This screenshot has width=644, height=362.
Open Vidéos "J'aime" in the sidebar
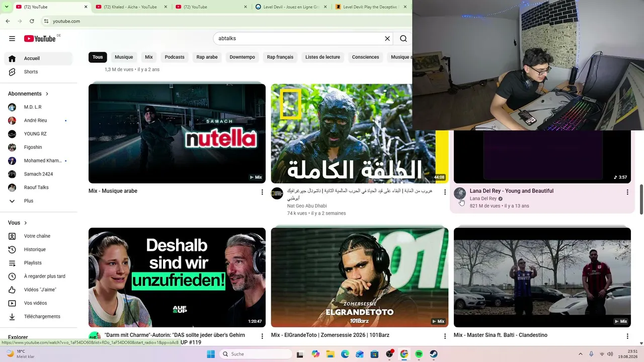coord(38,290)
